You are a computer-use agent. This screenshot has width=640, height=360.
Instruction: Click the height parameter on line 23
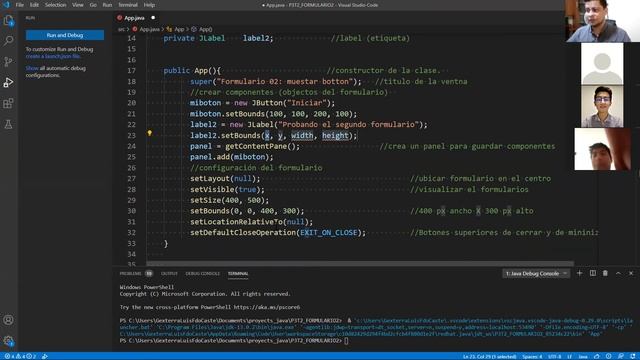tap(336, 136)
